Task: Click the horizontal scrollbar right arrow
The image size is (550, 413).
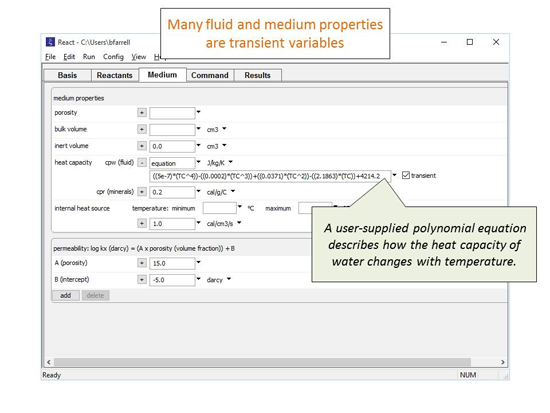Action: (503, 362)
